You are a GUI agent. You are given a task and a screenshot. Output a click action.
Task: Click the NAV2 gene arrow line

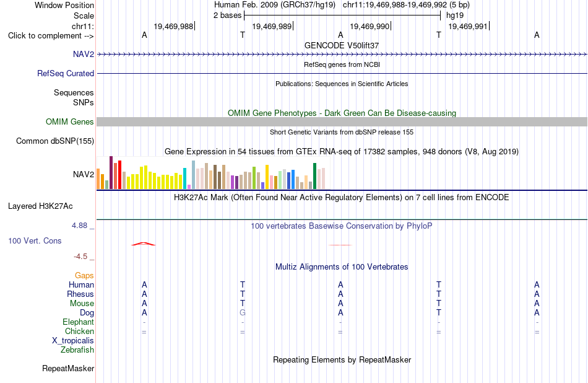[342, 54]
